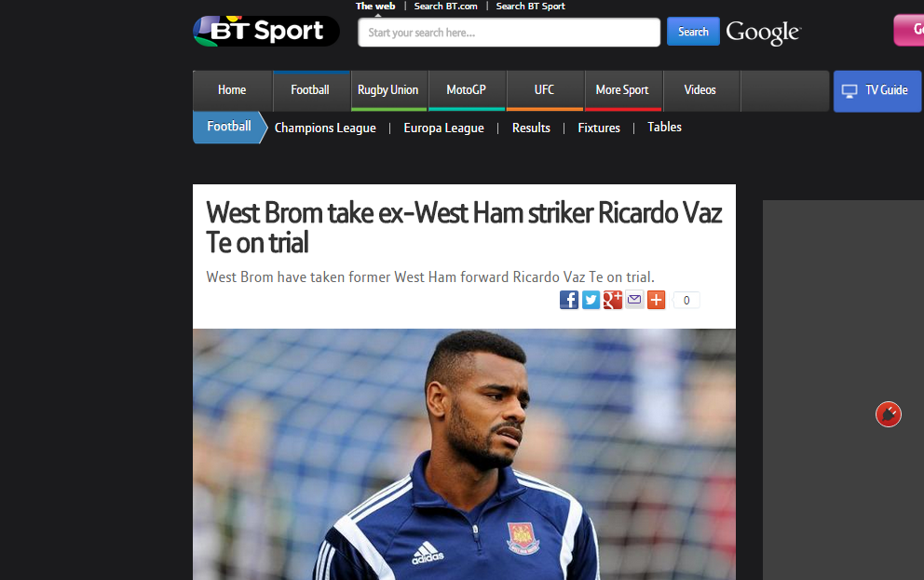Share article on Facebook icon
Viewport: 924px width, 580px height.
pos(569,300)
